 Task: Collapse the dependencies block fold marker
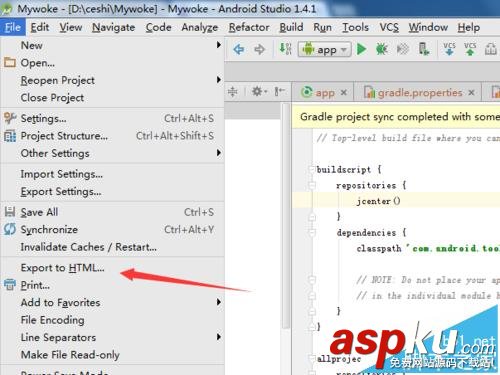coord(312,232)
